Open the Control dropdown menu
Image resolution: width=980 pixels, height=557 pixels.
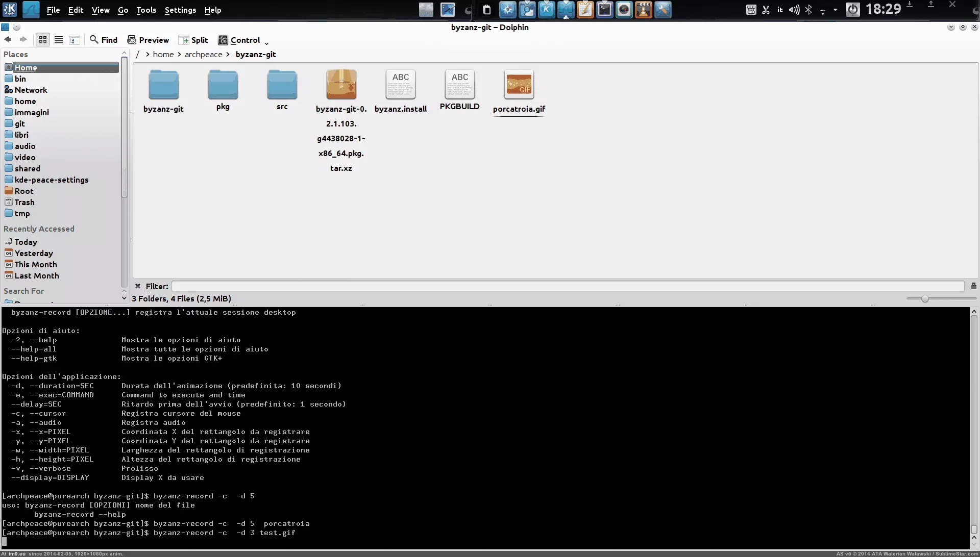click(x=243, y=40)
